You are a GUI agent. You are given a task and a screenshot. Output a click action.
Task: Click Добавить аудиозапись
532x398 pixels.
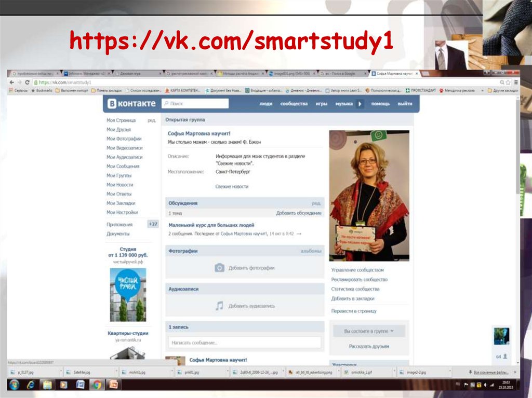click(x=251, y=306)
